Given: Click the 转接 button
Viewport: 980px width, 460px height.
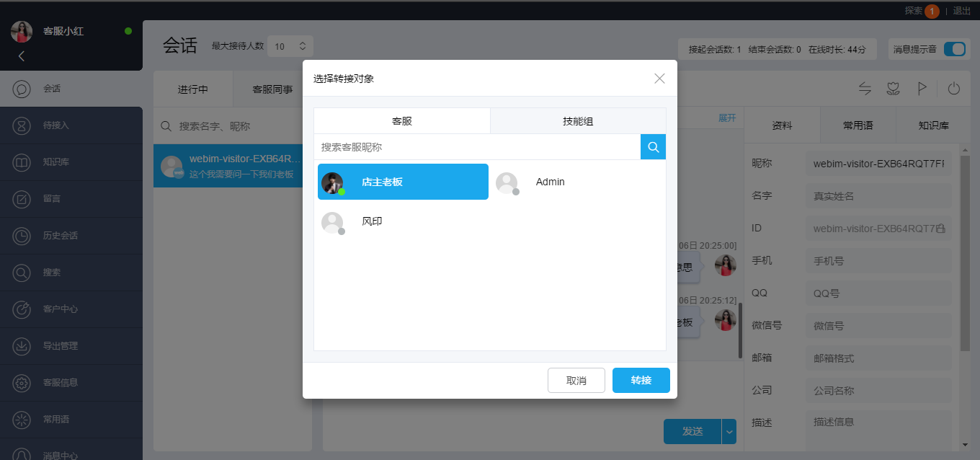Looking at the screenshot, I should click(641, 380).
